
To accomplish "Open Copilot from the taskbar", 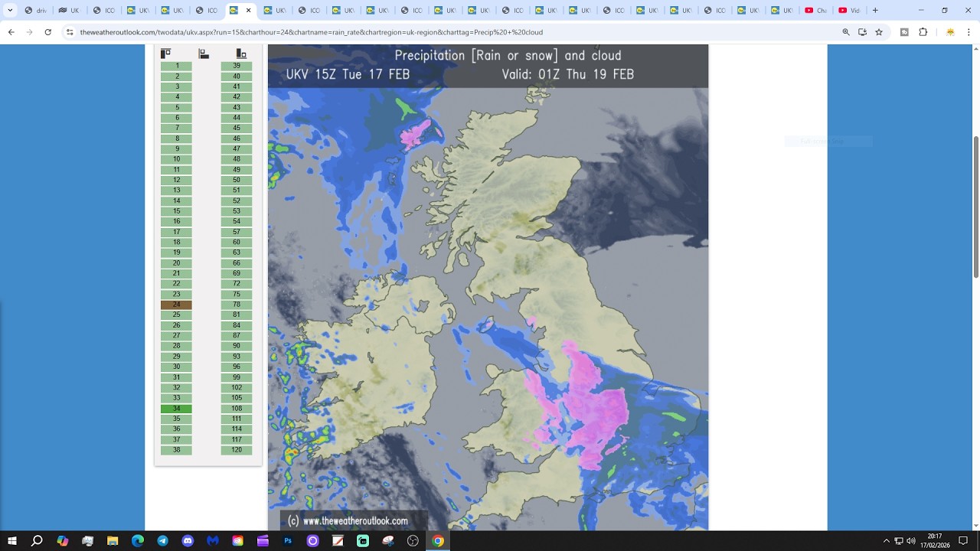I will coord(63,541).
